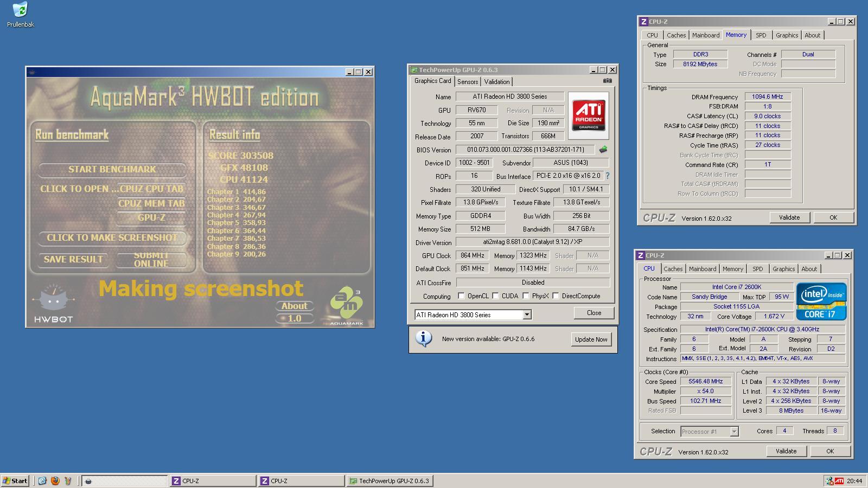The width and height of the screenshot is (868, 488).
Task: Enable the DirectCompute checkbox in GPU-Z
Action: [556, 296]
